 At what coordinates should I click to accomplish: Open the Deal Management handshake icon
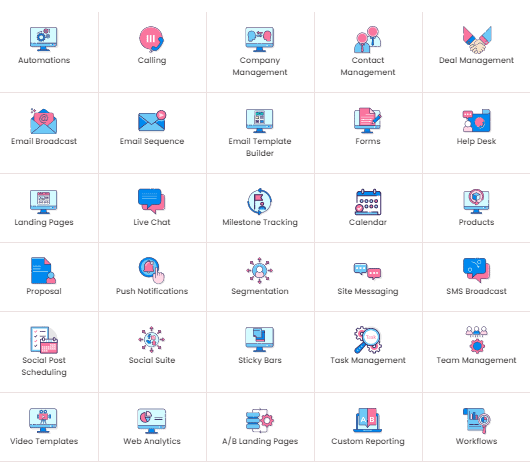477,40
